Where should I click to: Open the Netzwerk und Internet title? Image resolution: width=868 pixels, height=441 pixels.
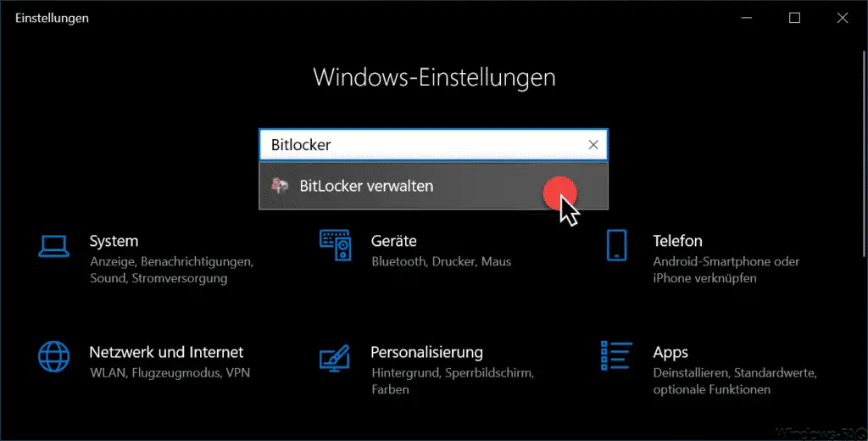pos(166,352)
